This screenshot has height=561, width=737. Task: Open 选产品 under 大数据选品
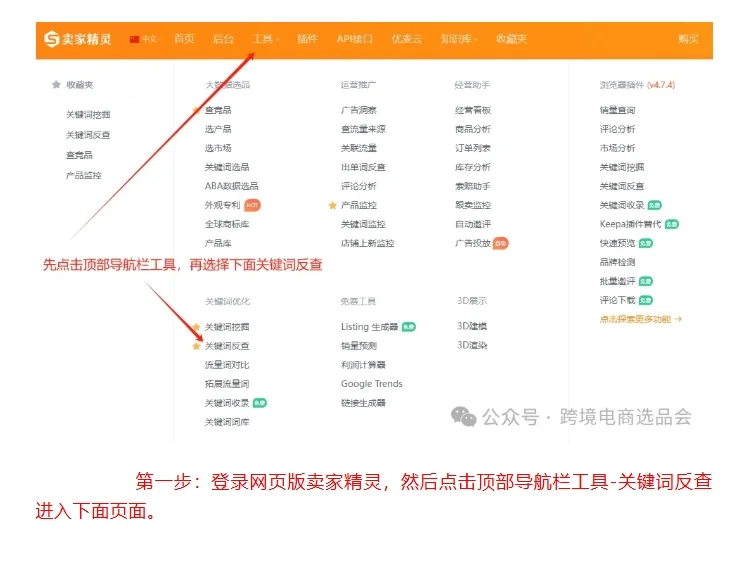(x=218, y=129)
